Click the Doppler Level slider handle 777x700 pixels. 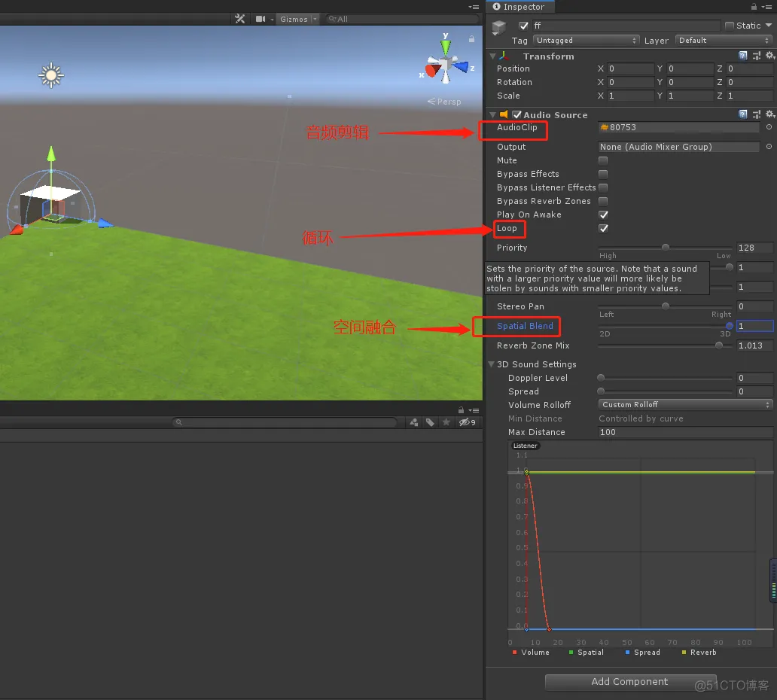pos(601,378)
